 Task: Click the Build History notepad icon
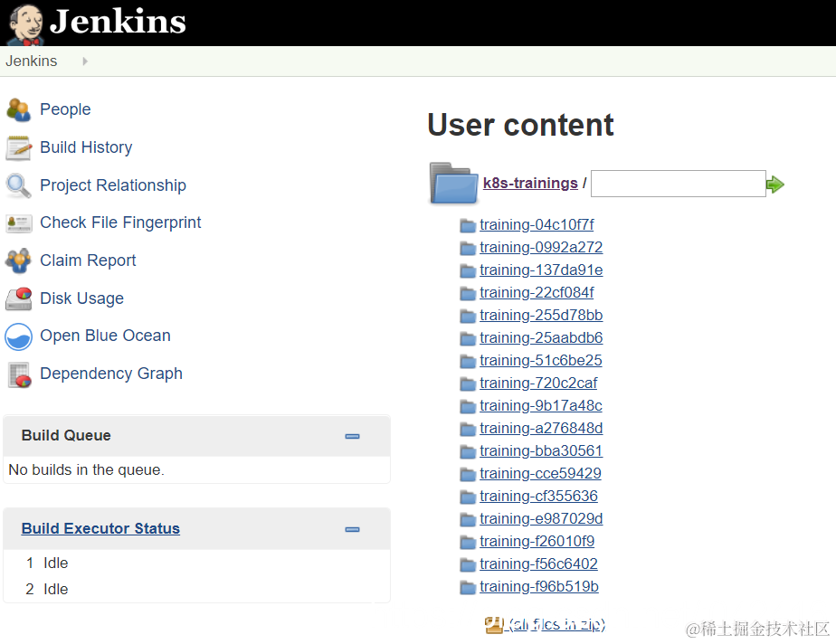pos(19,147)
